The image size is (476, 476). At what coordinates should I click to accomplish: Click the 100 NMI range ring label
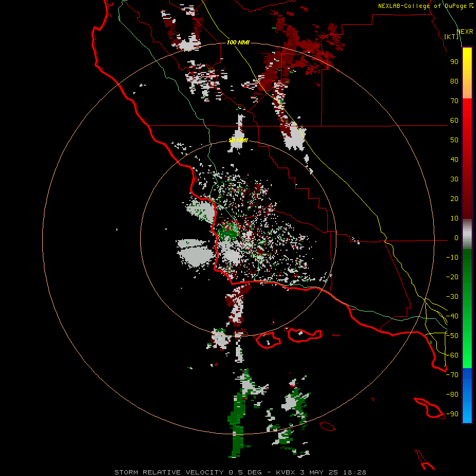(x=238, y=42)
